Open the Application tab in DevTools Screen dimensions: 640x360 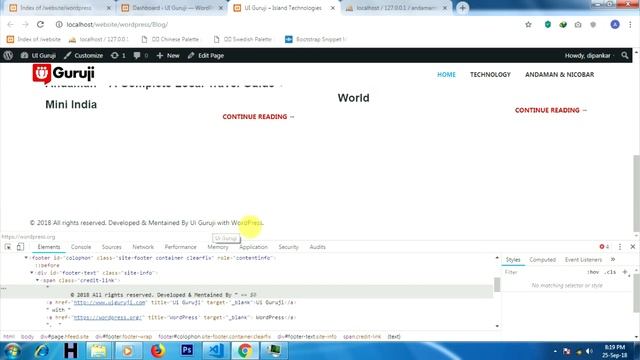tap(253, 247)
